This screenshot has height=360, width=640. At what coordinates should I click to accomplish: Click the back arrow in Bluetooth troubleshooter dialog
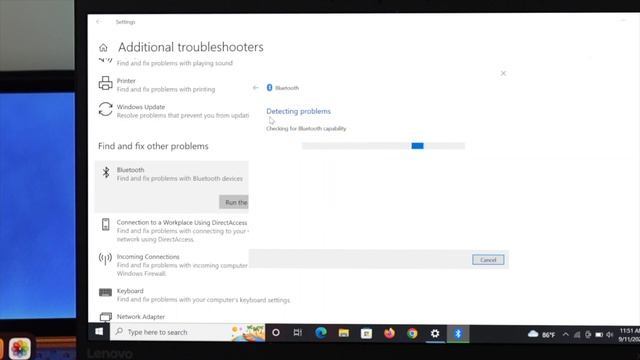pyautogui.click(x=256, y=88)
